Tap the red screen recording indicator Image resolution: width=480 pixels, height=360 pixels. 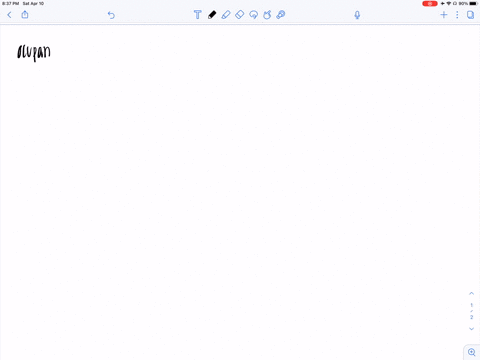(x=430, y=4)
